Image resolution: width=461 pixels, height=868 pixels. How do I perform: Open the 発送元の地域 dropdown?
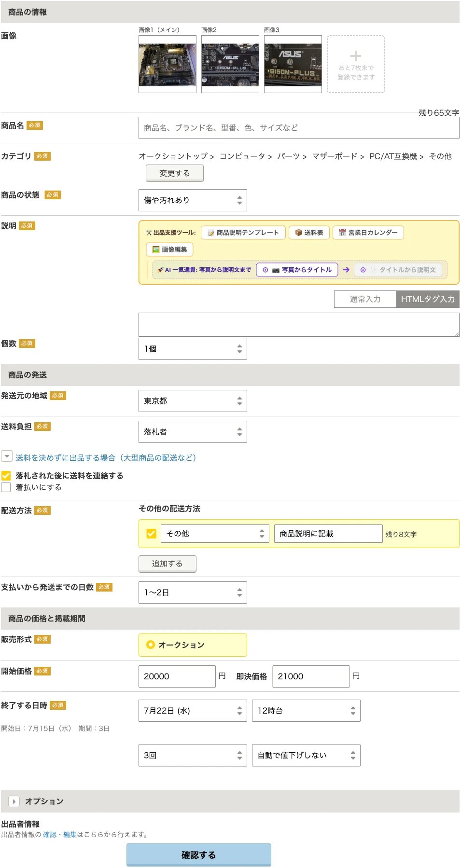[x=193, y=401]
